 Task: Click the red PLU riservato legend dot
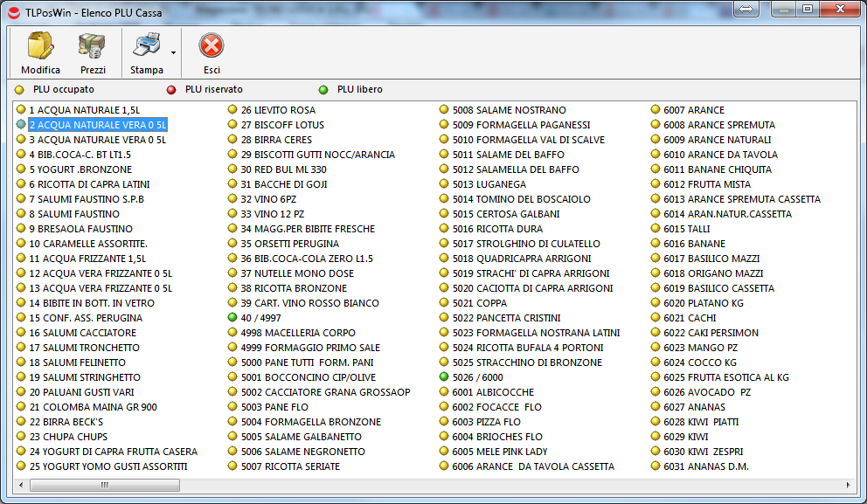click(x=172, y=89)
